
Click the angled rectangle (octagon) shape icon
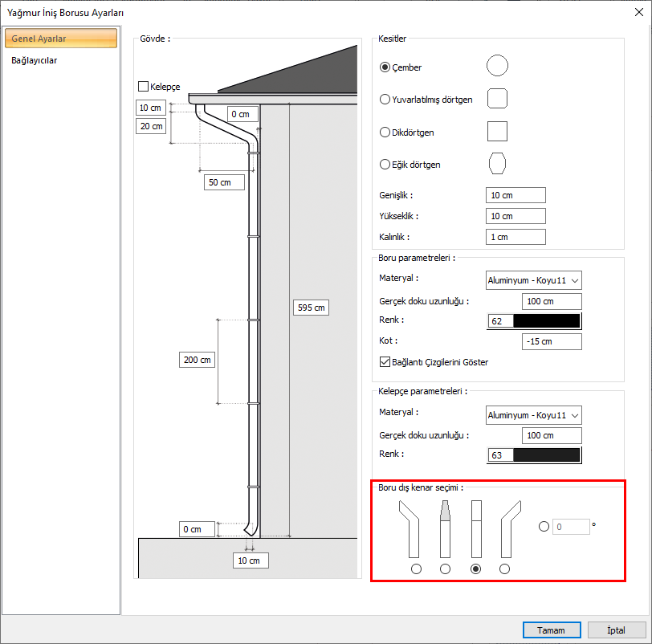point(497,163)
